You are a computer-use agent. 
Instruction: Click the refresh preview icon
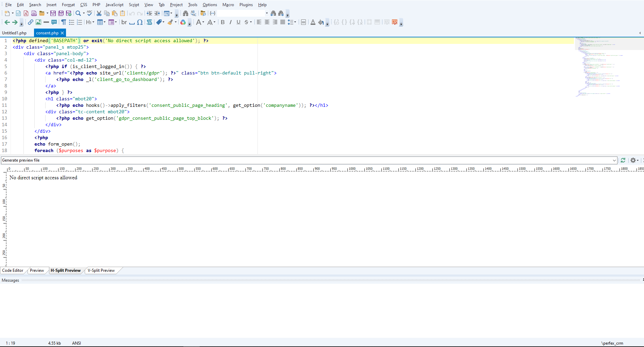623,160
